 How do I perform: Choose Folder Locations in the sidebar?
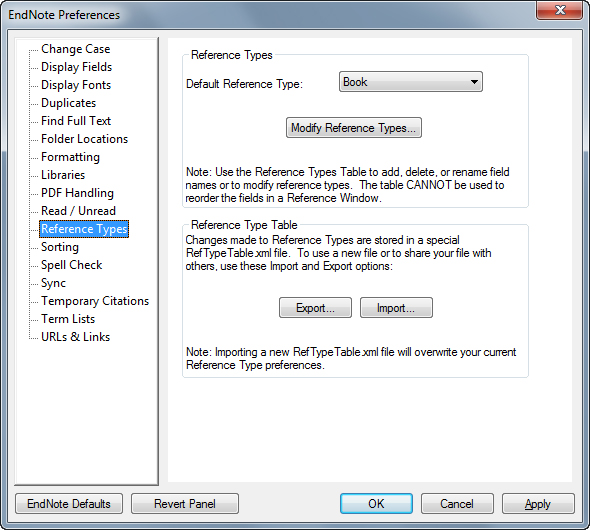tap(84, 139)
